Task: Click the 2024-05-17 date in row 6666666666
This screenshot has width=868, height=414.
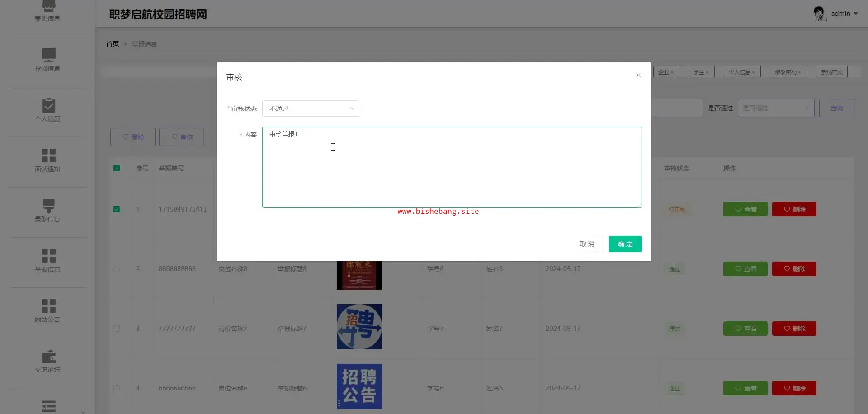Action: (x=563, y=388)
